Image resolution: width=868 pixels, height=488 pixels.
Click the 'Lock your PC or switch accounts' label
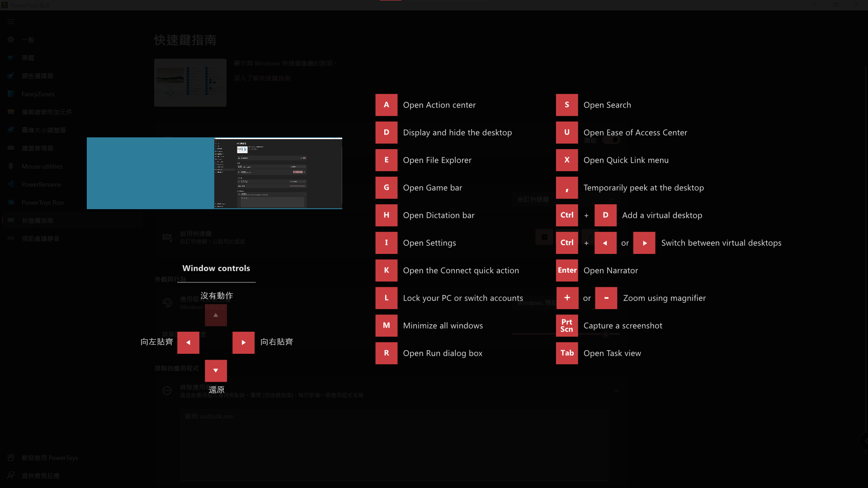click(463, 298)
